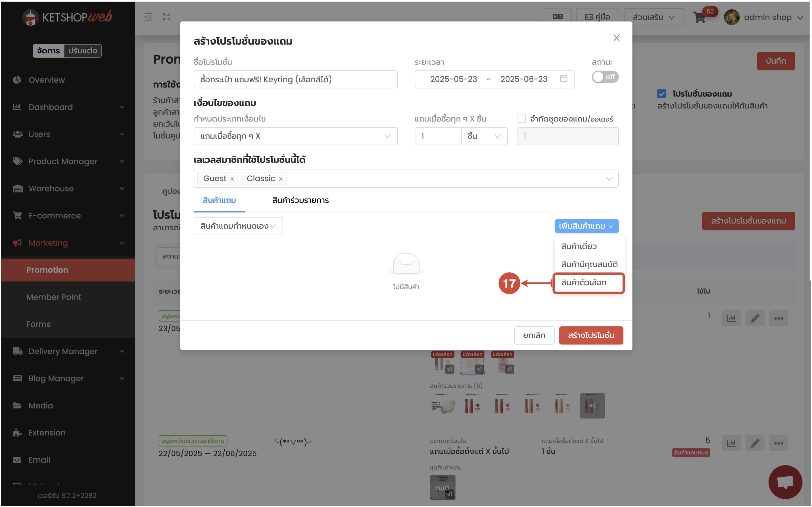Click the calendar icon in date range
Viewport: 812px width, 507px height.
(x=563, y=79)
